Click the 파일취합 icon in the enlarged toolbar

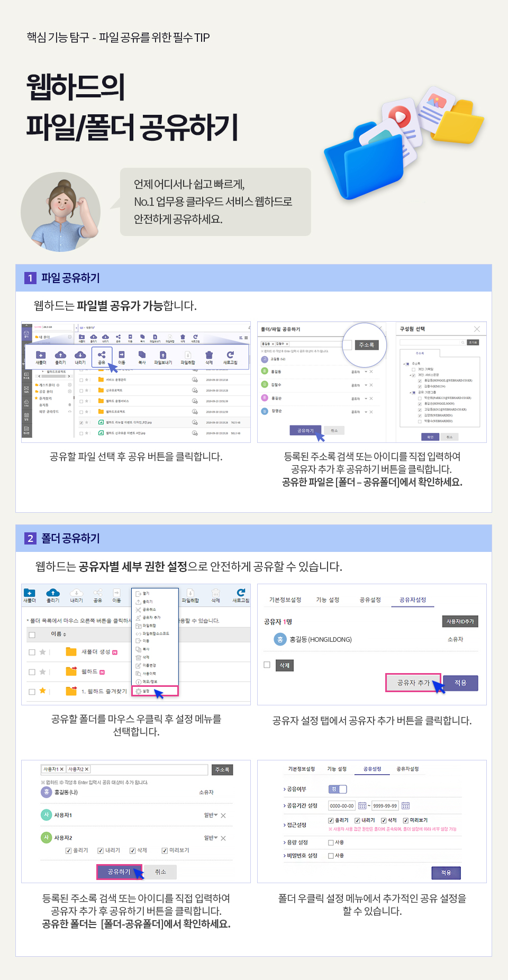(188, 355)
